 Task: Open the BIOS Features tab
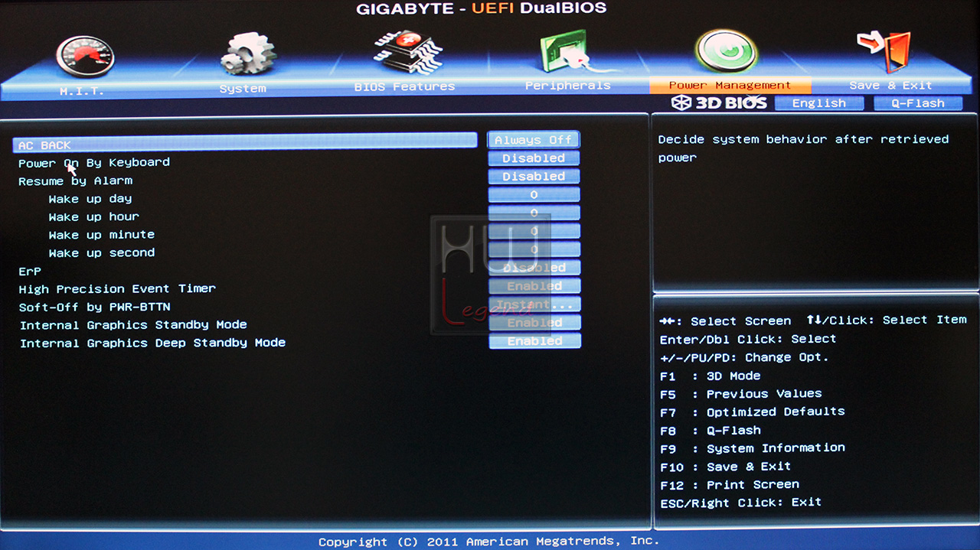tap(404, 87)
